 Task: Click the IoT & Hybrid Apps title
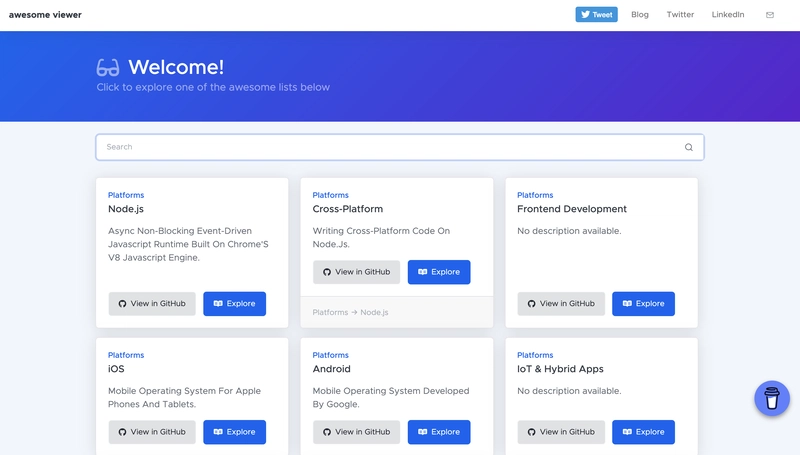560,369
